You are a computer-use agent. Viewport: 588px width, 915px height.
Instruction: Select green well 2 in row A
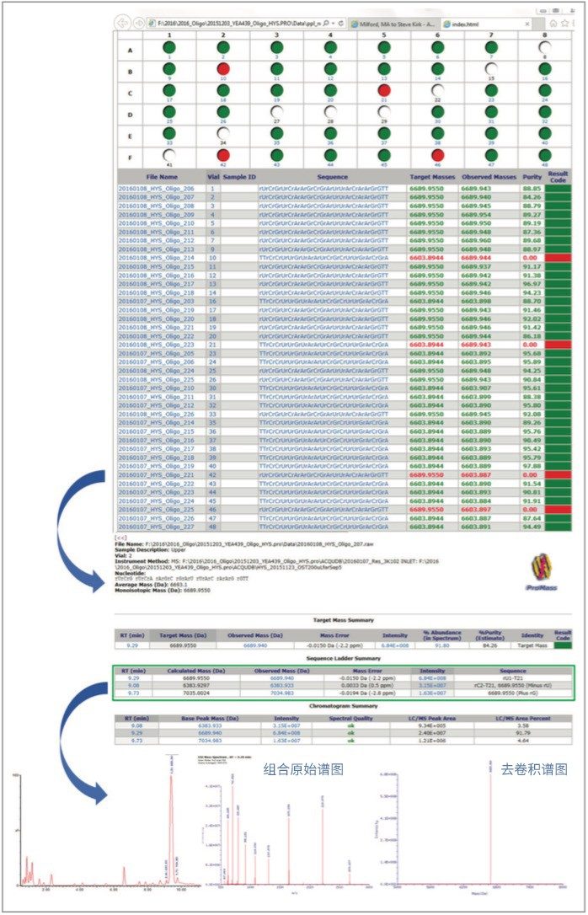pos(223,48)
